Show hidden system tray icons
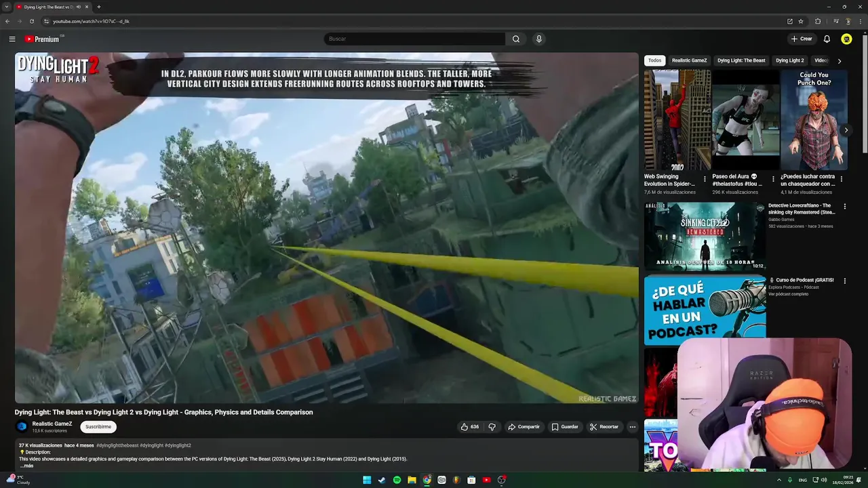This screenshot has width=868, height=488. [778, 480]
